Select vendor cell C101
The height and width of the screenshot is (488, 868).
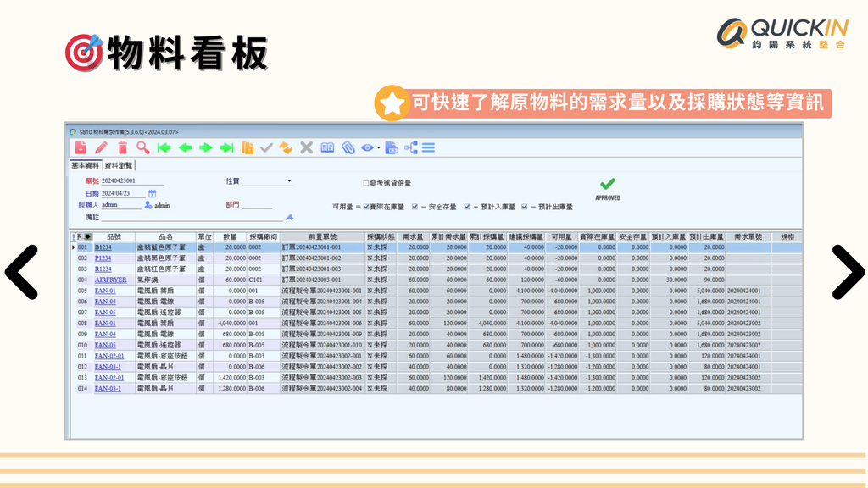click(x=264, y=280)
